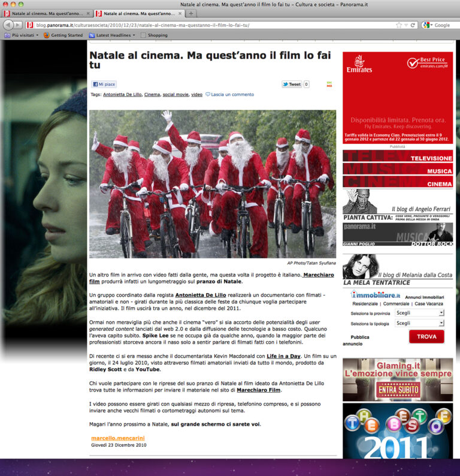Bookmark this page with the star icon
This screenshot has height=476, width=460.
pyautogui.click(x=399, y=25)
